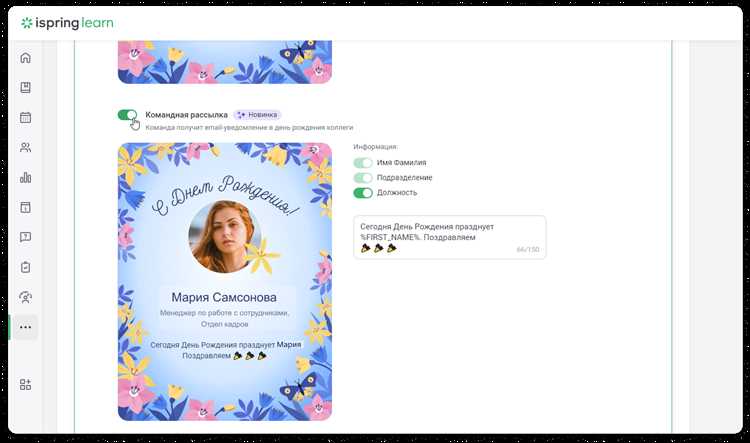Open the chat bubble question icon
The width and height of the screenshot is (750, 443).
25,238
